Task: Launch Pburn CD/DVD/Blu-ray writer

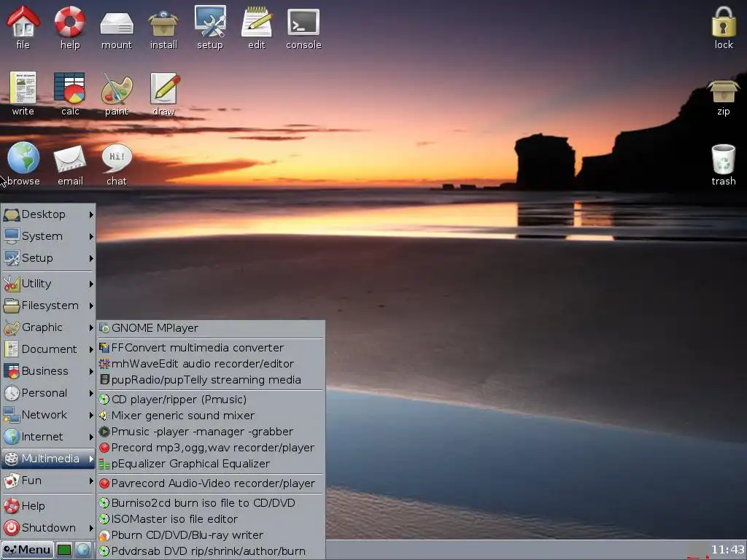Action: (x=211, y=536)
